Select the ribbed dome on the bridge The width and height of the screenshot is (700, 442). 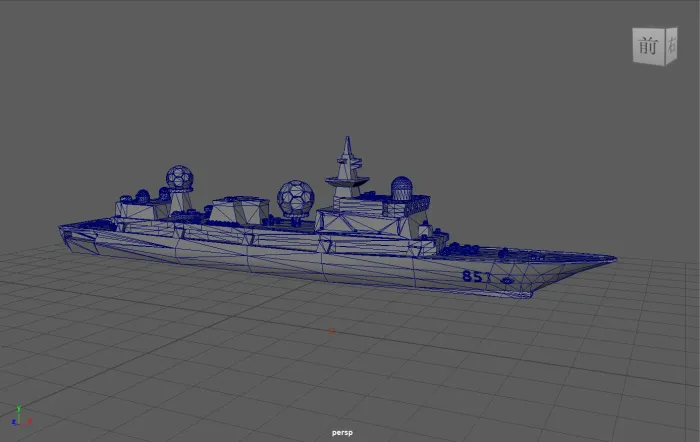coord(401,188)
